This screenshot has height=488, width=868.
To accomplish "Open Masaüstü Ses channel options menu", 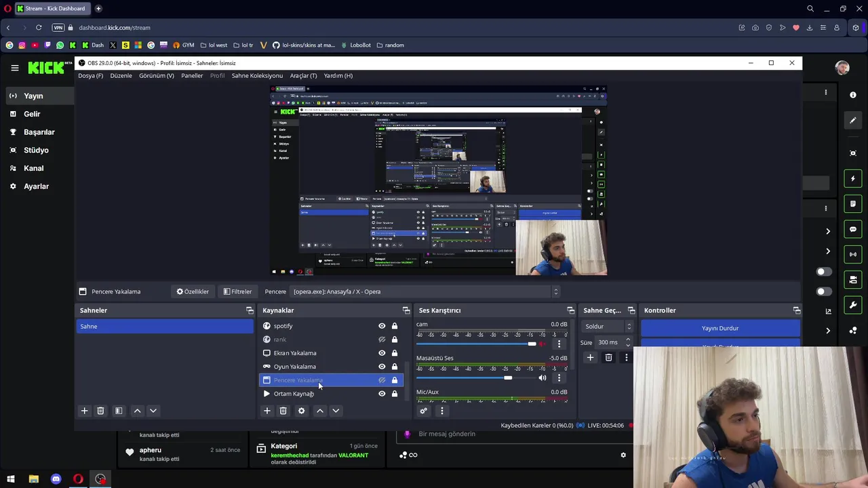I will point(559,378).
